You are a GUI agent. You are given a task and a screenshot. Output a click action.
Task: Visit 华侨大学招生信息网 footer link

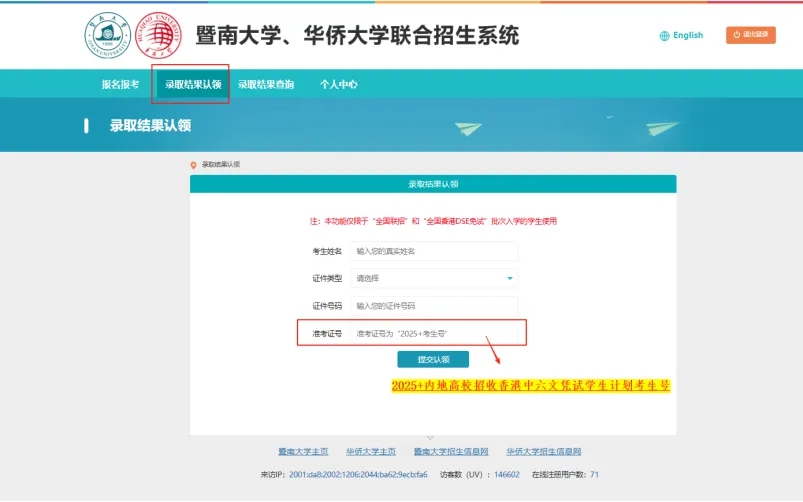coord(543,452)
